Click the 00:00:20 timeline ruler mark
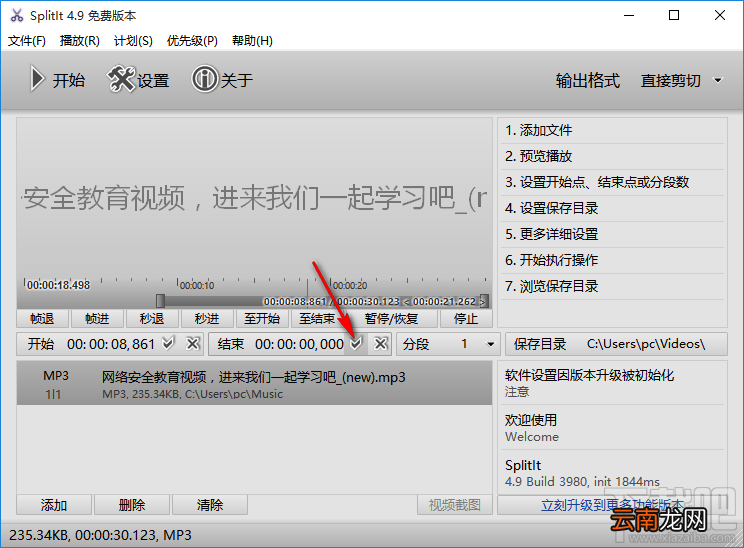744x548 pixels. (350, 285)
